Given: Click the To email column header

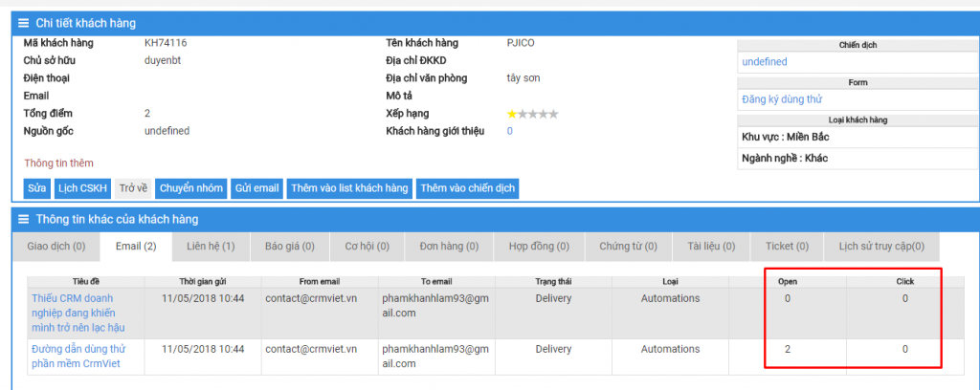Looking at the screenshot, I should click(x=436, y=281).
